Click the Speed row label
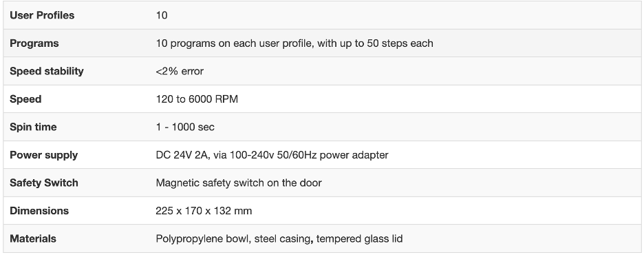The image size is (644, 255). pyautogui.click(x=25, y=99)
